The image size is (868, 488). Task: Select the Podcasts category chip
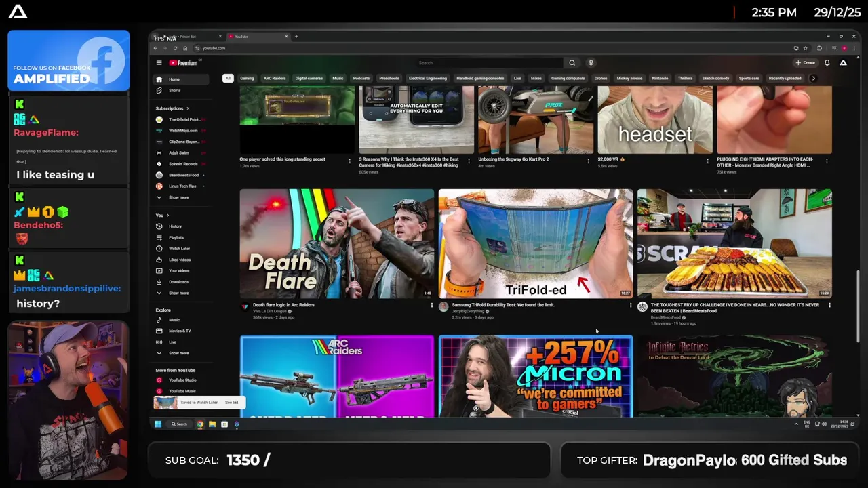[361, 78]
